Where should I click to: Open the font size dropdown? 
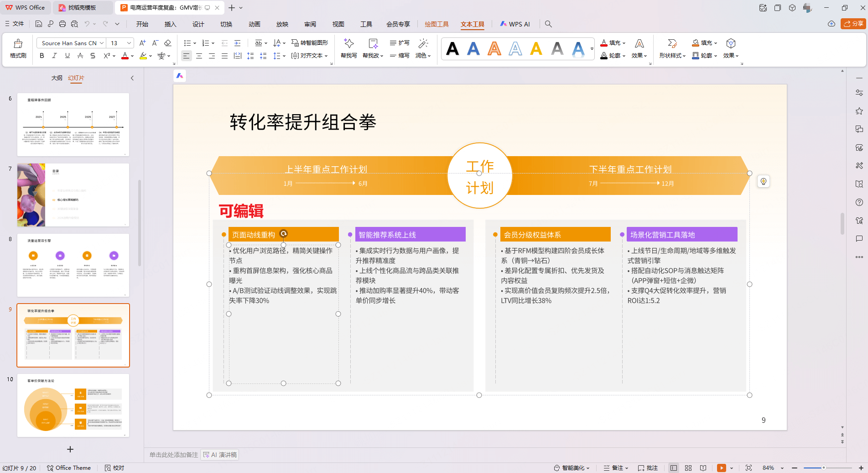coord(128,42)
